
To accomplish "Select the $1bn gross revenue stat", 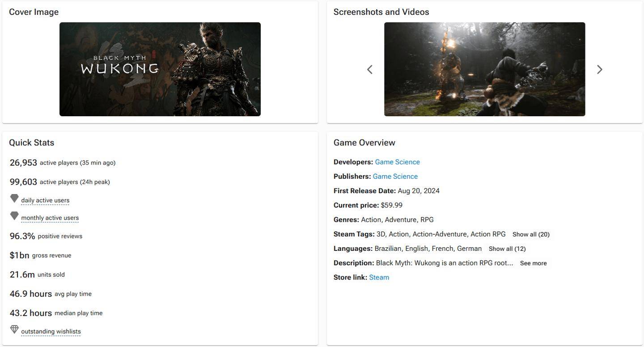I will click(x=40, y=255).
